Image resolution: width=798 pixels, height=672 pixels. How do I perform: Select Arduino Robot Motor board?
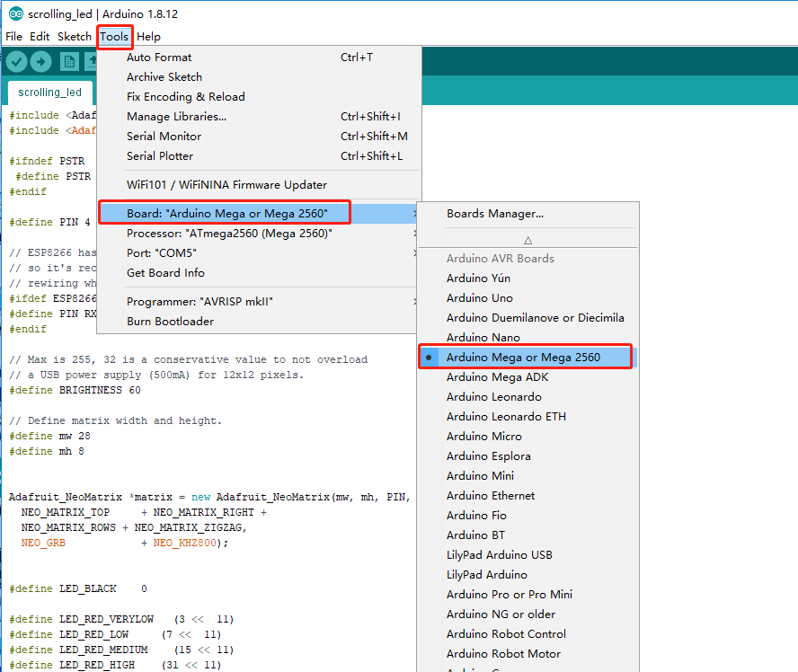(x=528, y=654)
